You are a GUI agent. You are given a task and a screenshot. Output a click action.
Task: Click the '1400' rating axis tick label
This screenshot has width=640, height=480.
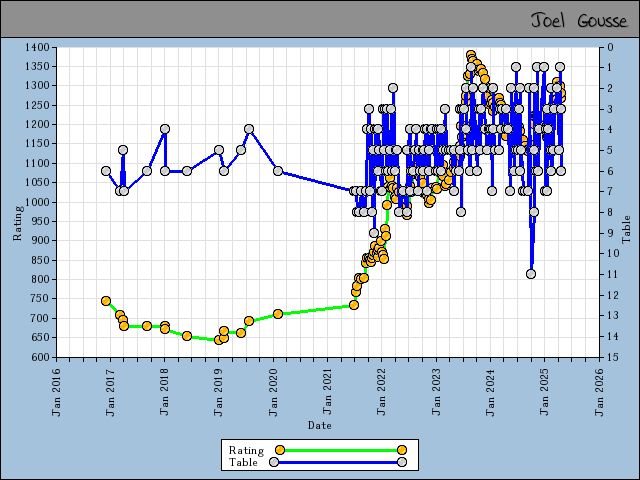(x=37, y=47)
